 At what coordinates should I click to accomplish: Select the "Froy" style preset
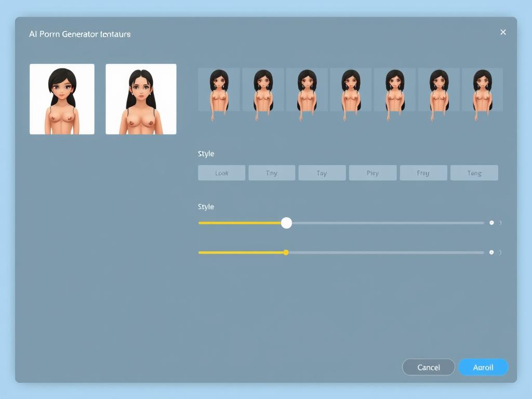click(x=423, y=172)
